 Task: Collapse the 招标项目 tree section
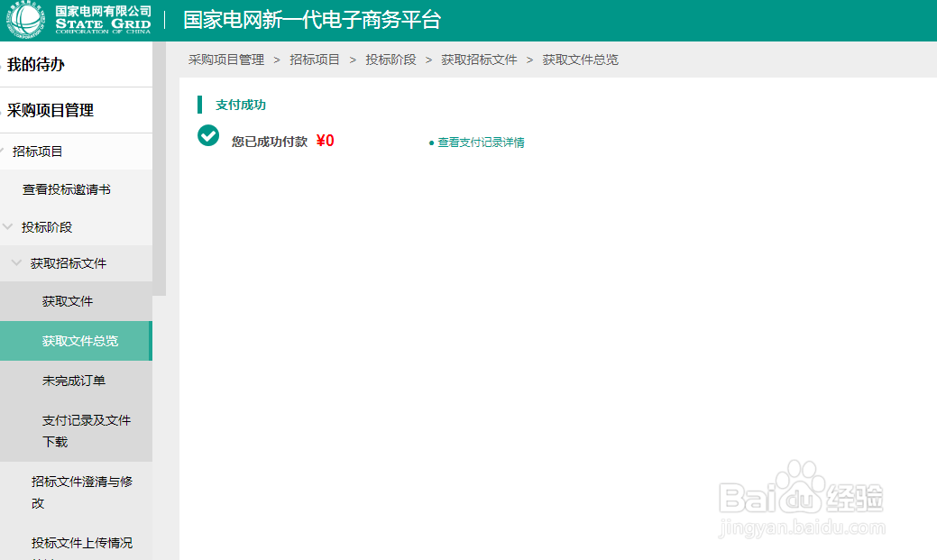tap(5, 151)
